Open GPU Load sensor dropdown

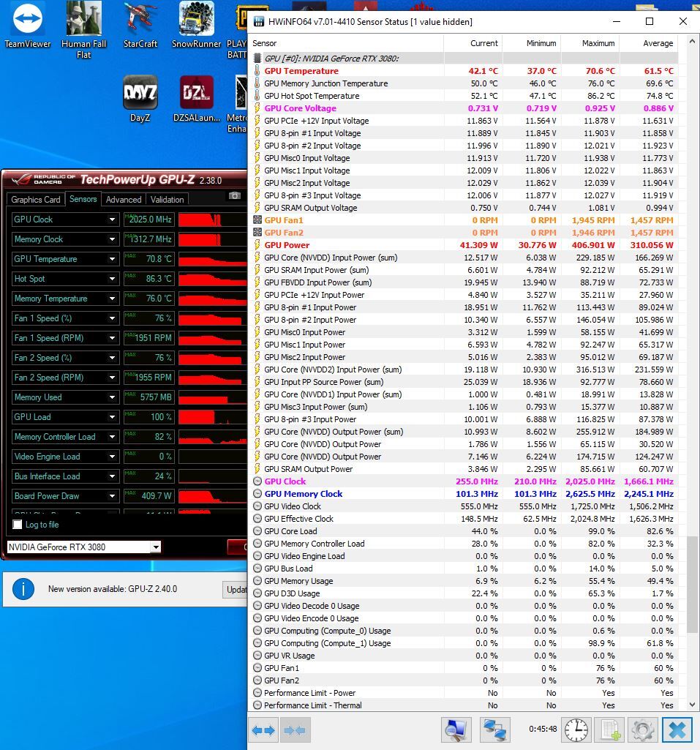tap(113, 417)
